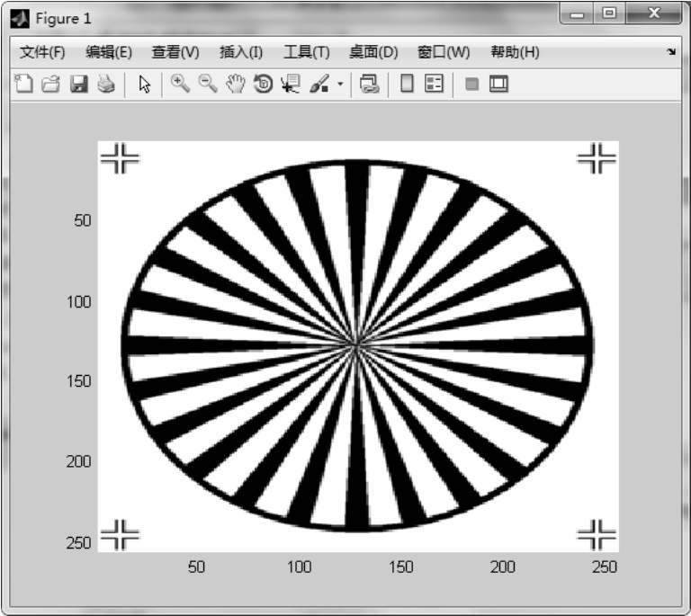691x616 pixels.
Task: Insert a legend using the toolbar icon
Action: coord(434,84)
